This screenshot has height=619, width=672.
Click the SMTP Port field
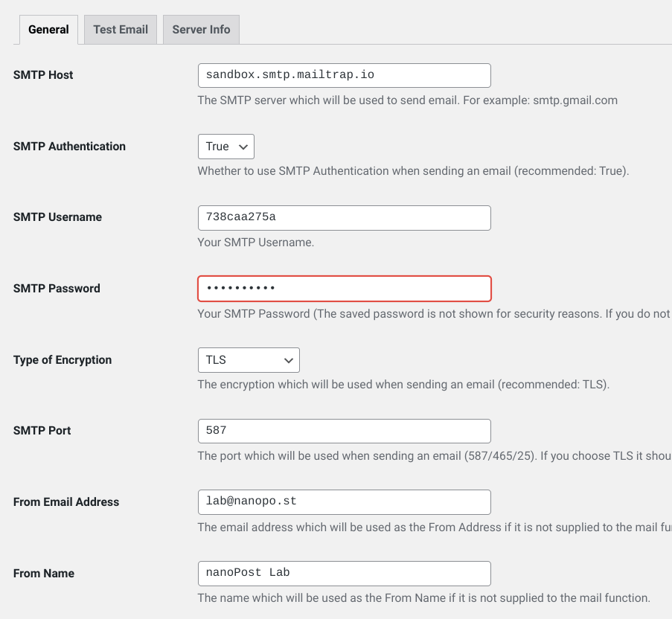[x=344, y=431]
